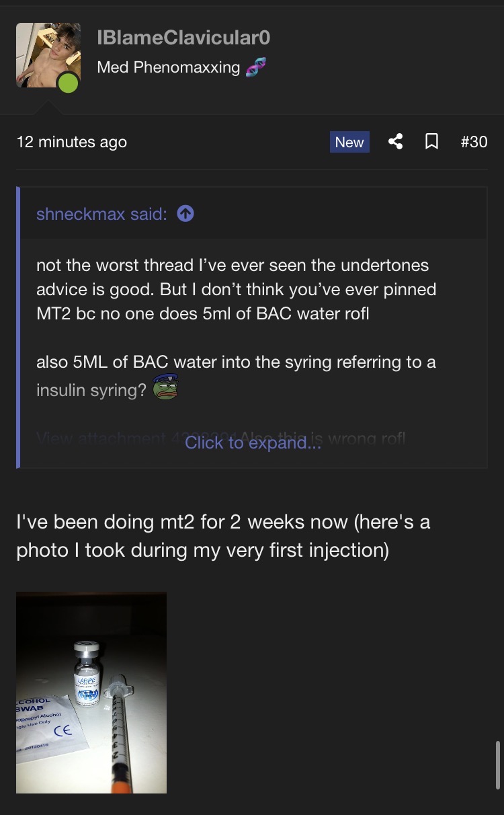Click the "shneckmax said:" quote header
This screenshot has width=504, height=815.
point(101,214)
